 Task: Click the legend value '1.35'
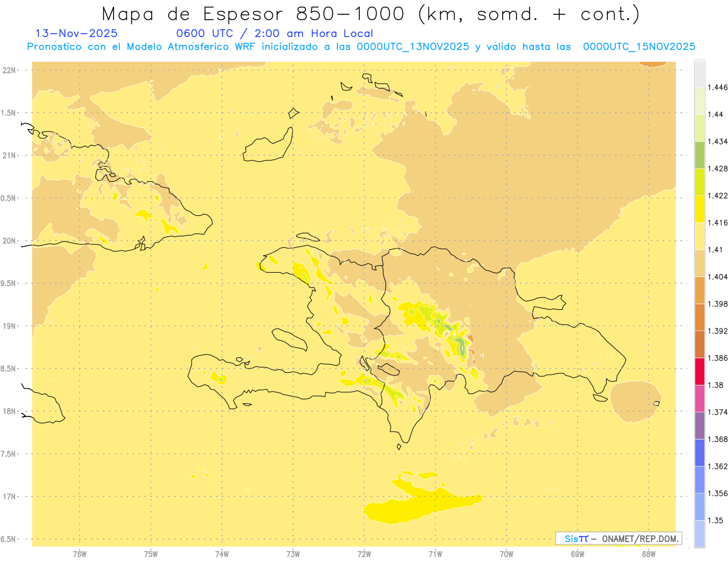tap(715, 520)
